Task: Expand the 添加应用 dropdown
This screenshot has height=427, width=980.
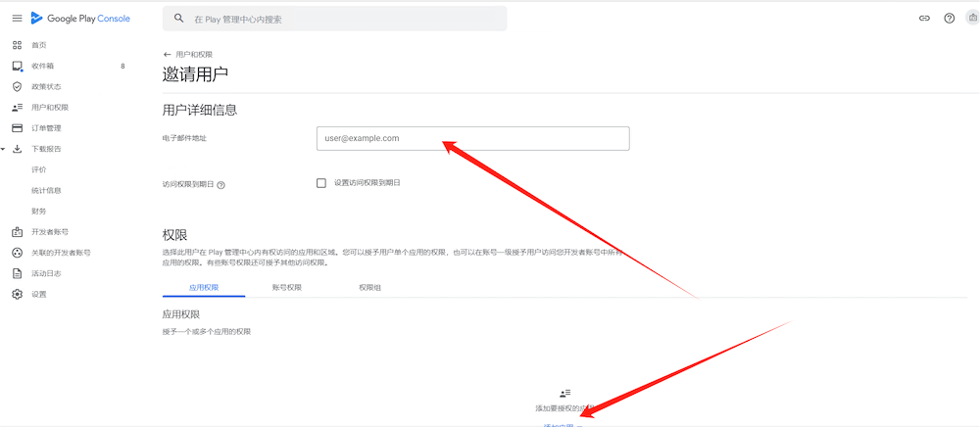Action: pyautogui.click(x=563, y=424)
